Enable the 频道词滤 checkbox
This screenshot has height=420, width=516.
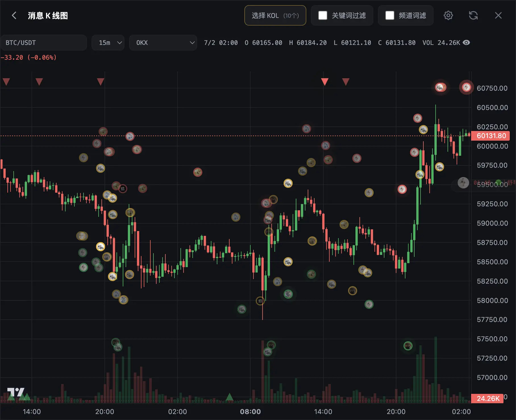click(x=390, y=15)
